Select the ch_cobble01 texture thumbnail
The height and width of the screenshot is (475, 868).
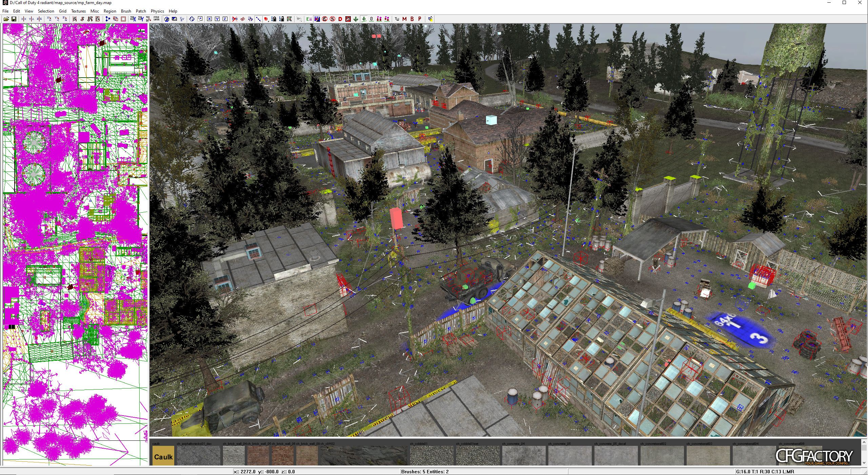(x=431, y=455)
